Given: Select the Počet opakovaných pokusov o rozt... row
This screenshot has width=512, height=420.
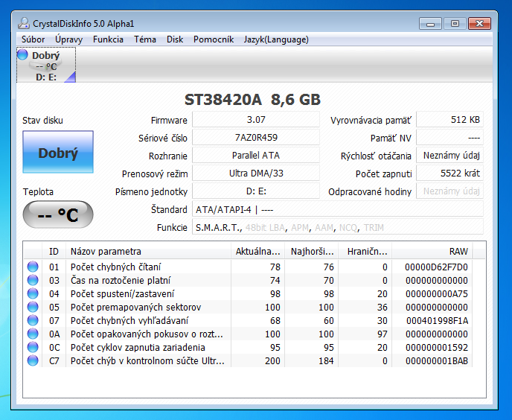Looking at the screenshot, I should point(248,334).
